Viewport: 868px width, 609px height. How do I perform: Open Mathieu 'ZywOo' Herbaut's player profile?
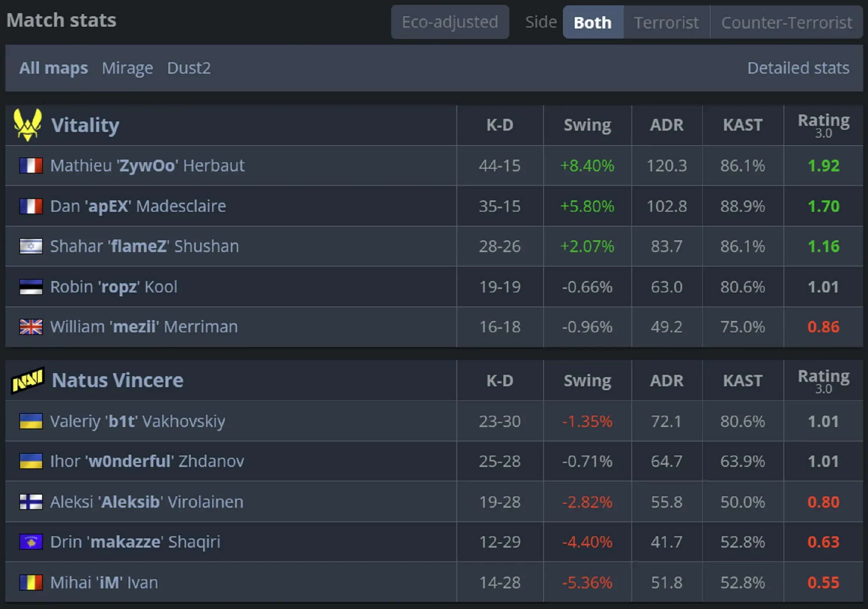[x=147, y=166]
